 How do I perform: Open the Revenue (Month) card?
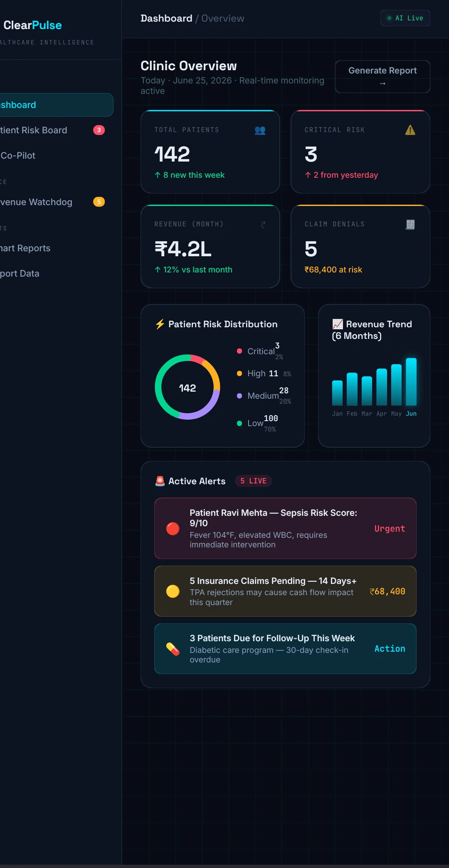(x=210, y=246)
